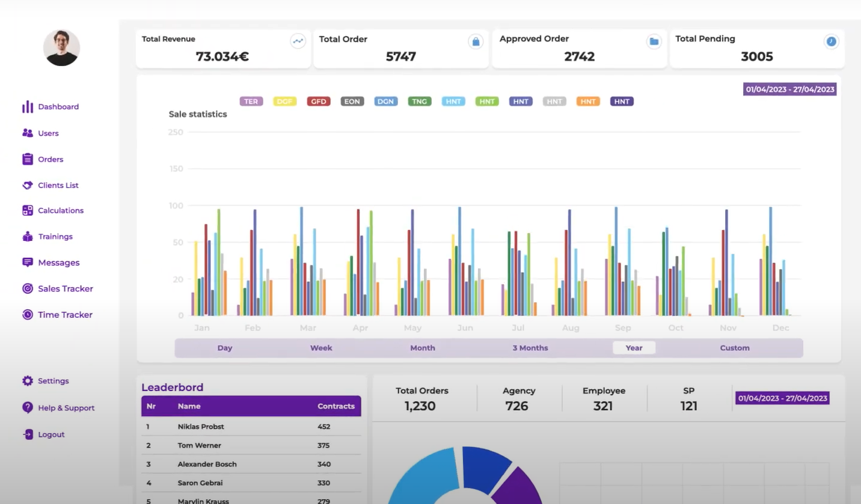This screenshot has width=861, height=504.
Task: Open Users via the people icon
Action: coord(28,133)
